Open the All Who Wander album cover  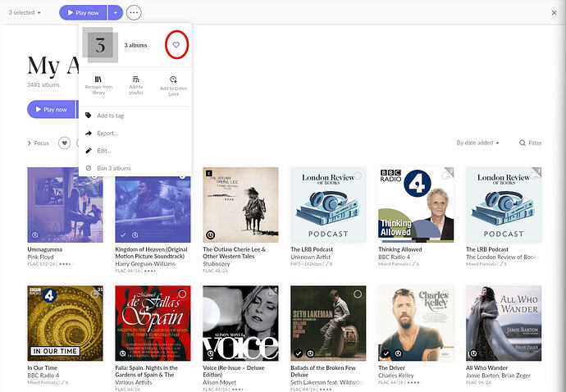click(x=504, y=323)
